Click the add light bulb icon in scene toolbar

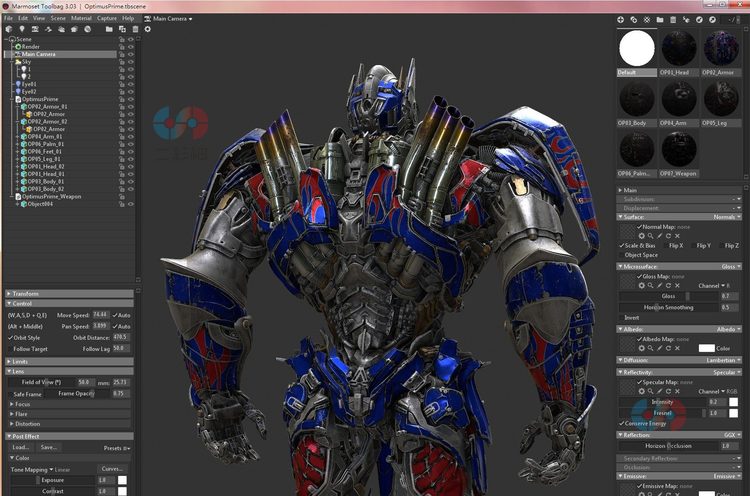pyautogui.click(x=22, y=29)
